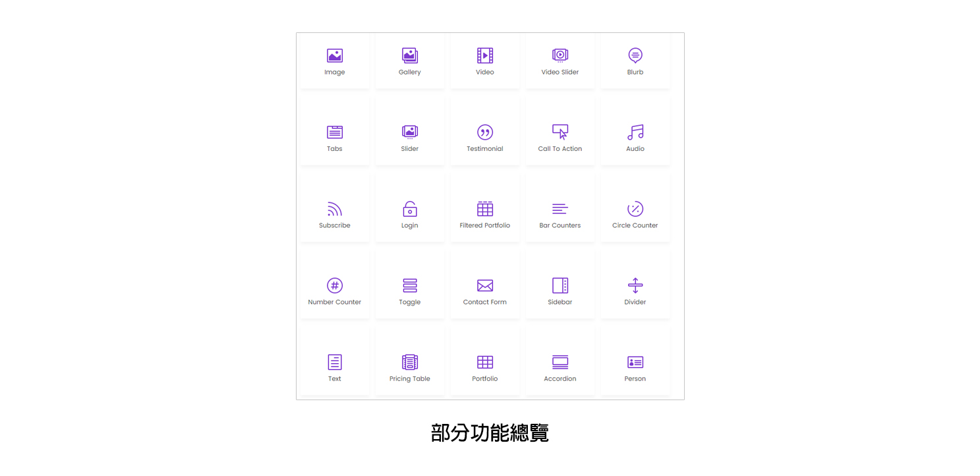Screen dimensions: 980x476
Task: Click the Image module icon
Action: pyautogui.click(x=335, y=56)
